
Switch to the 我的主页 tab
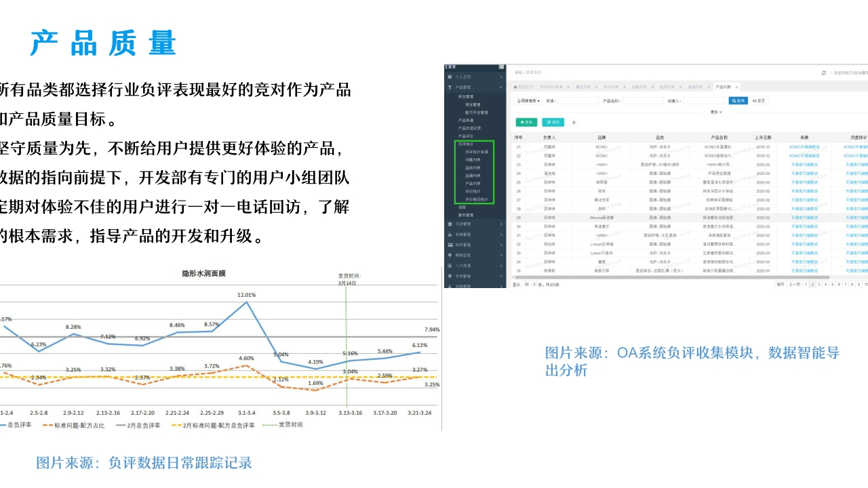pos(522,87)
